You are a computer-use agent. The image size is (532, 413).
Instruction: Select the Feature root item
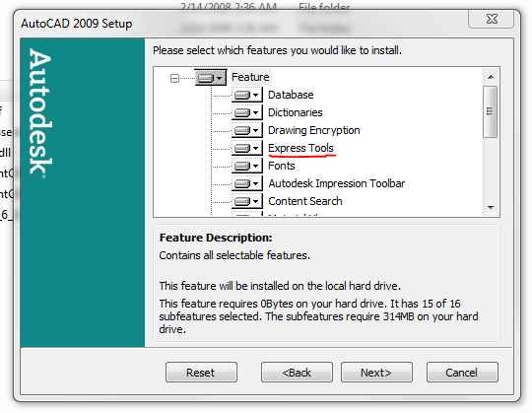250,77
